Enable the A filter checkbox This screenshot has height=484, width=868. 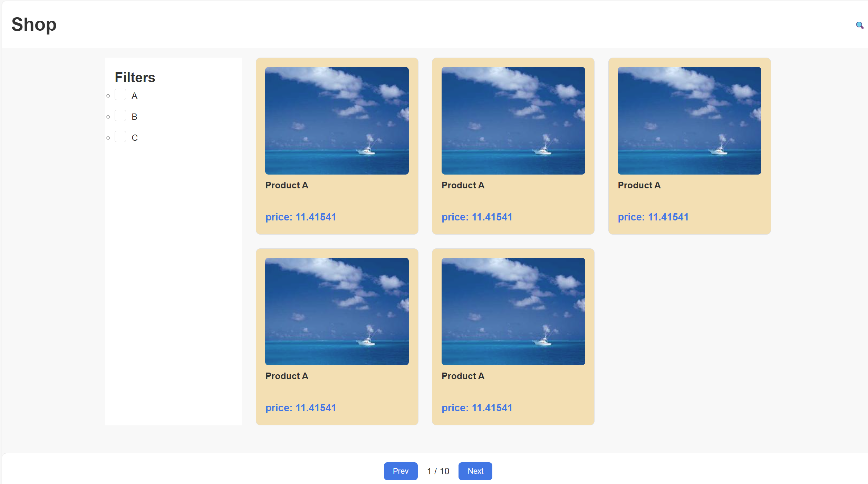[x=120, y=95]
